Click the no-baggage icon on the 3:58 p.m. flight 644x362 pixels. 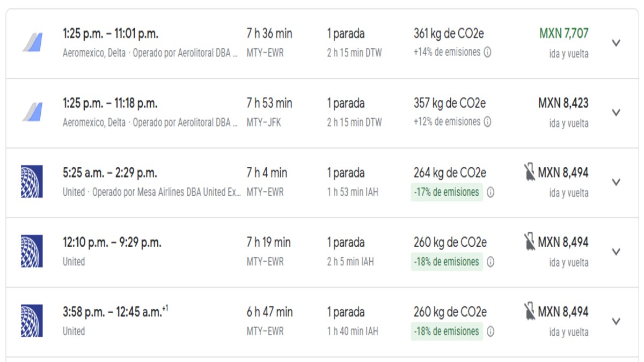(x=530, y=312)
